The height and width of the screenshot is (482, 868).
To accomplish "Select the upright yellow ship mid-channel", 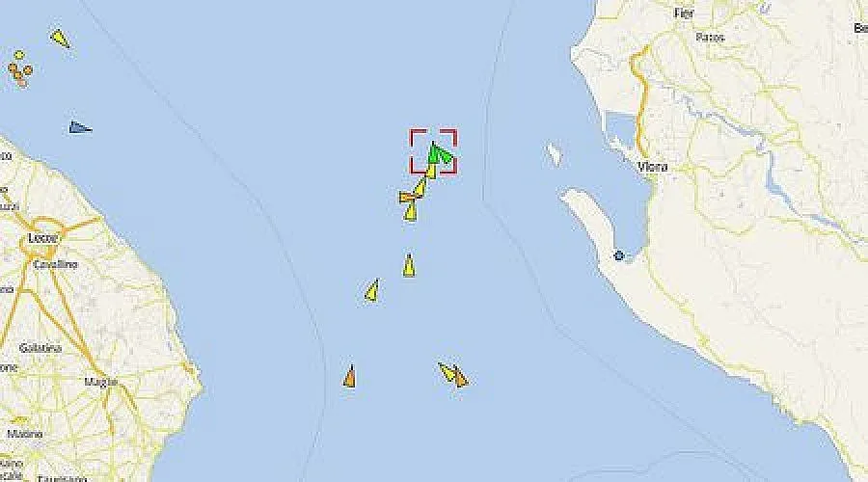I will 409,265.
